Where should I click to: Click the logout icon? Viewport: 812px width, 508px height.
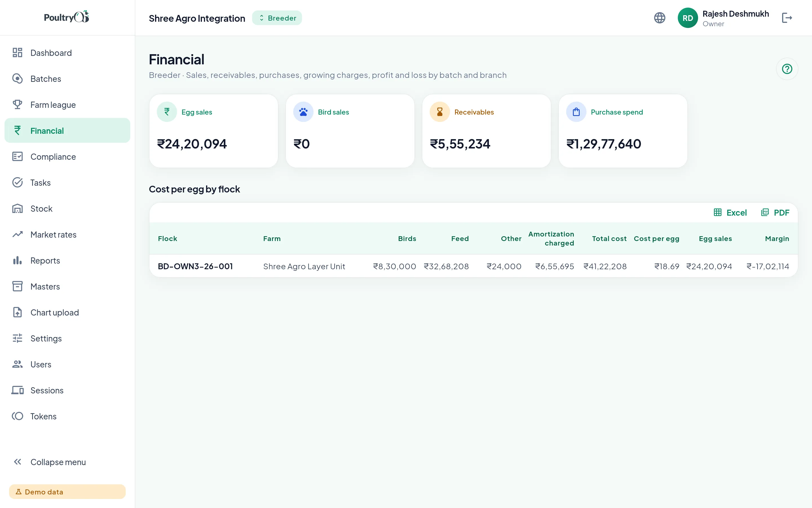787,18
